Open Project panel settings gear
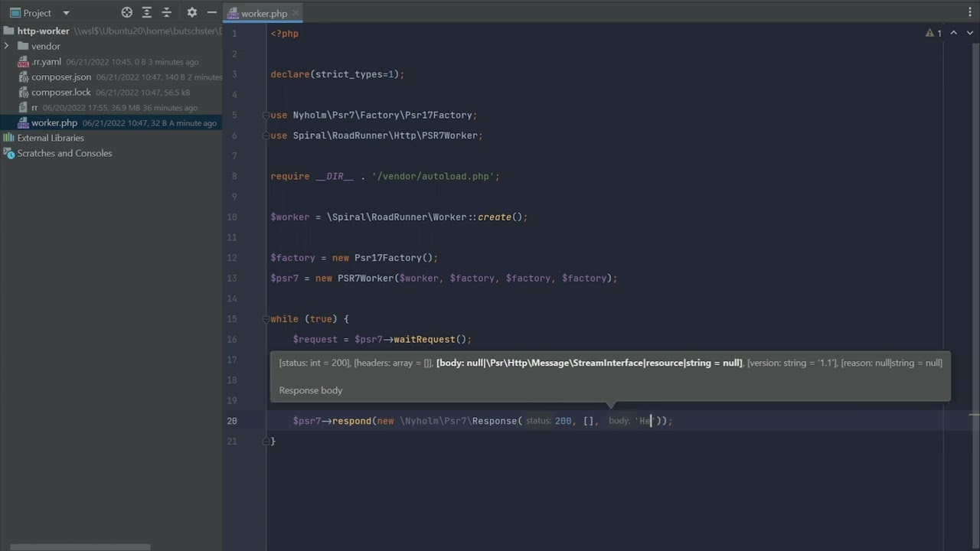The image size is (980, 551). 191,12
